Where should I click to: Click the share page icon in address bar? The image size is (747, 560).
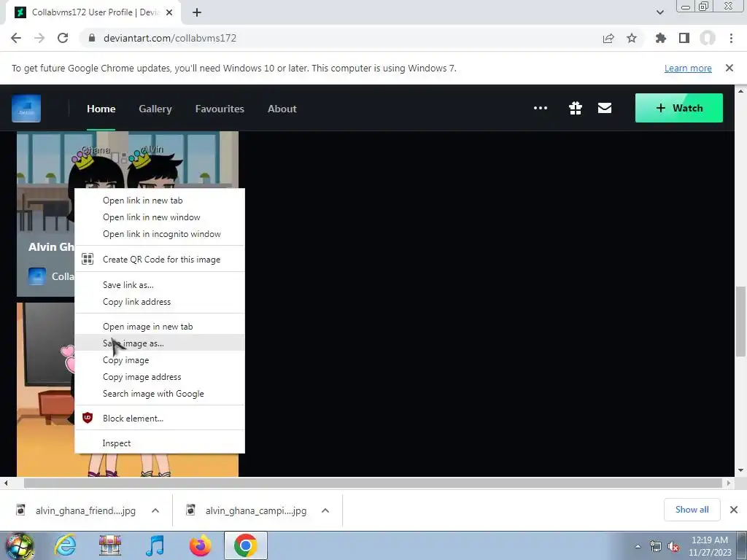click(x=608, y=39)
